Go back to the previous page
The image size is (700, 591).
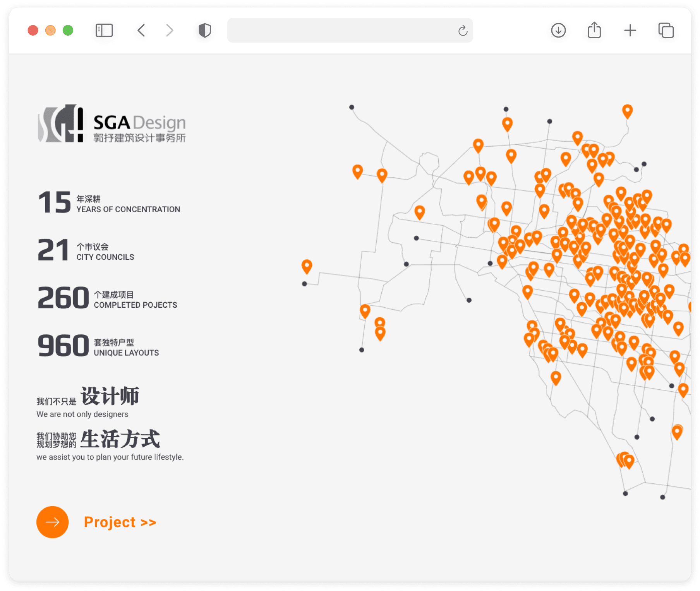[x=141, y=30]
